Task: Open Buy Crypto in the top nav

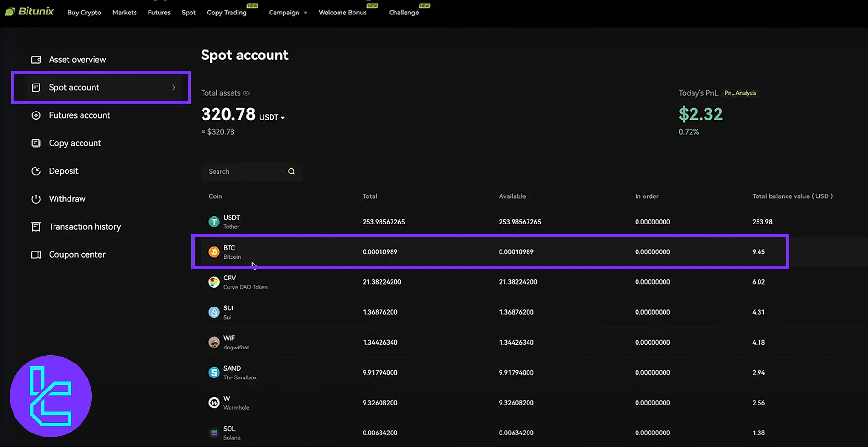Action: pyautogui.click(x=84, y=13)
